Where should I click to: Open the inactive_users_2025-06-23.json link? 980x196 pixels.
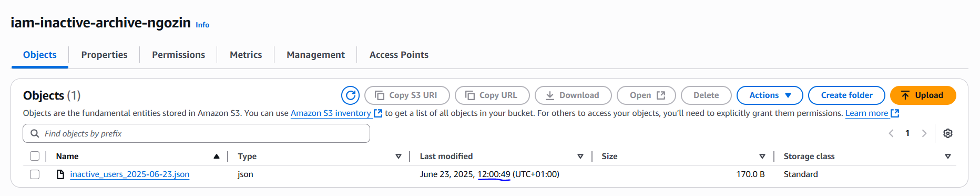click(x=130, y=174)
